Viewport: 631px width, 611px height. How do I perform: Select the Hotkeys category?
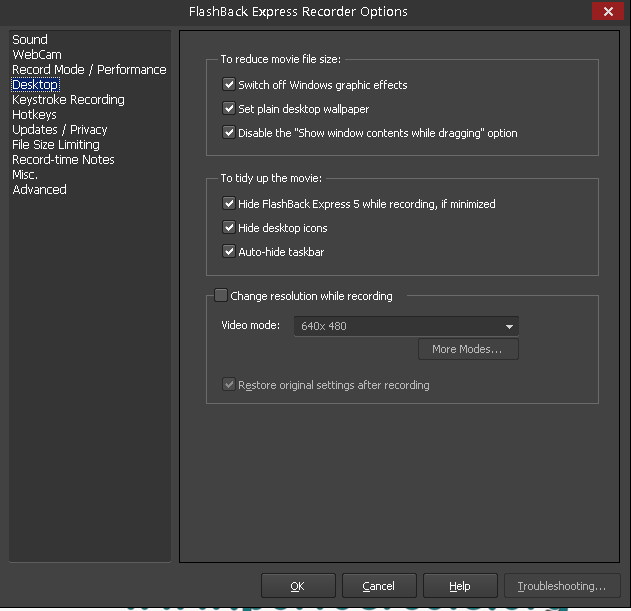34,115
